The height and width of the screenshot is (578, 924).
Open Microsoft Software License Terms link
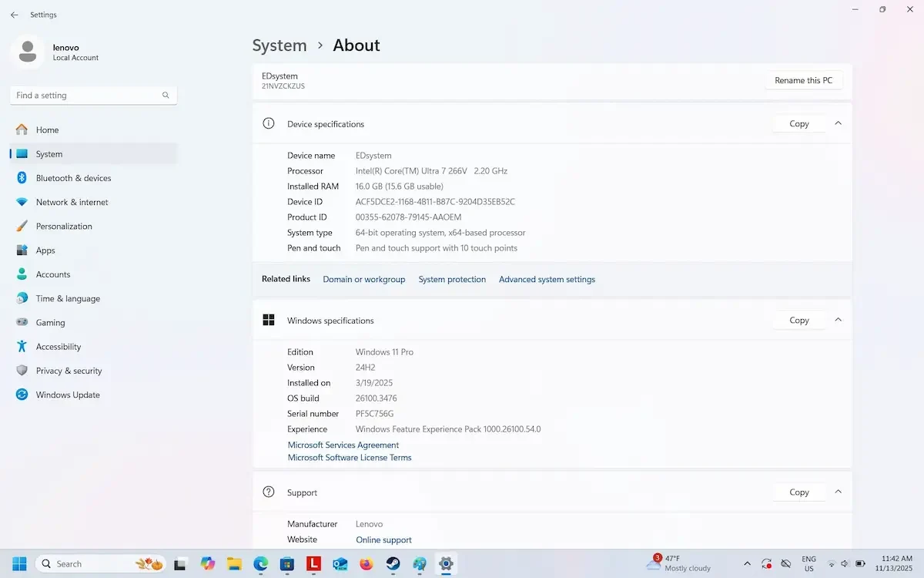[350, 458]
